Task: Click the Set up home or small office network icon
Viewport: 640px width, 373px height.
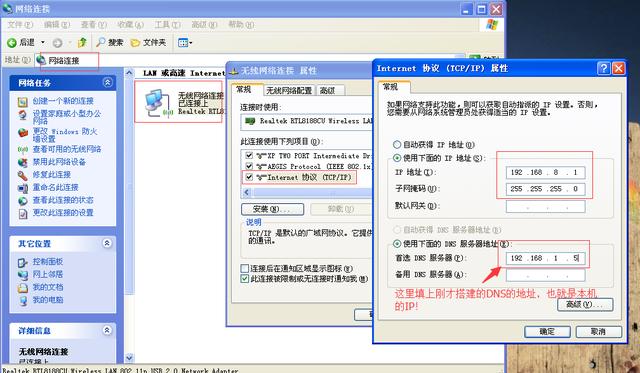Action: [22, 115]
